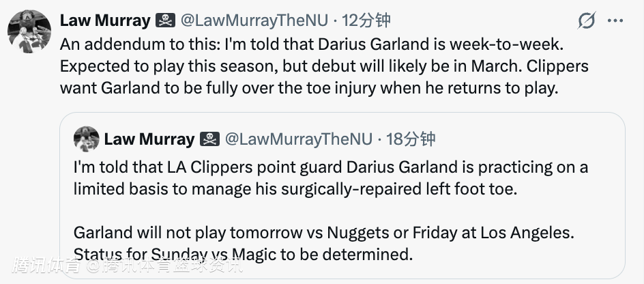Open the tweet via the 12分钟 timestamp
Viewport: 644px width, 284px height.
click(367, 21)
